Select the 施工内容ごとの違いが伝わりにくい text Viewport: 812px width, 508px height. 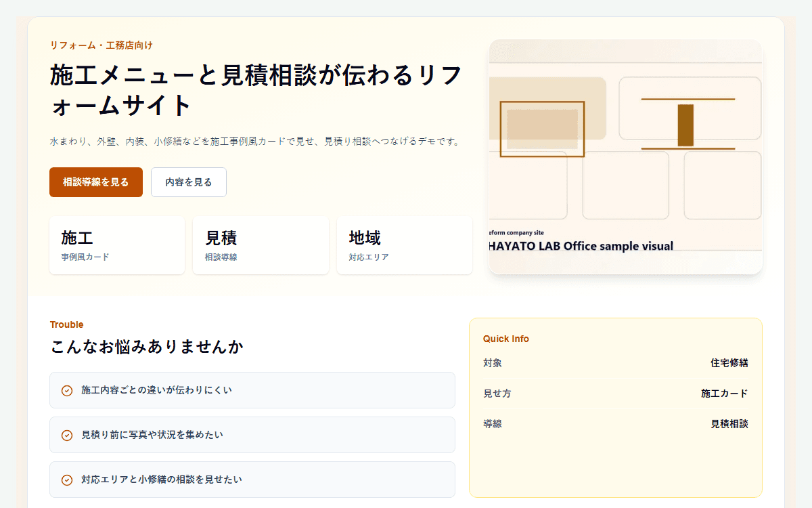click(156, 390)
